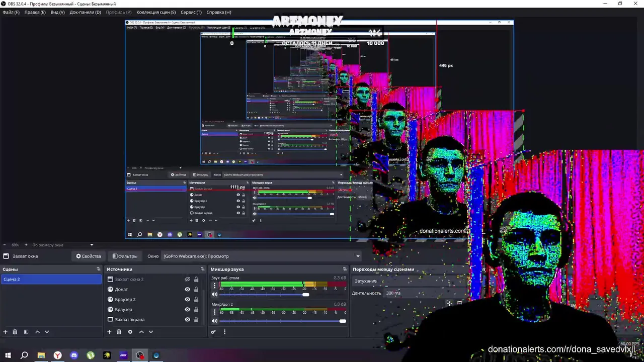Open preview scale dropdown По размеру окна

click(x=63, y=245)
